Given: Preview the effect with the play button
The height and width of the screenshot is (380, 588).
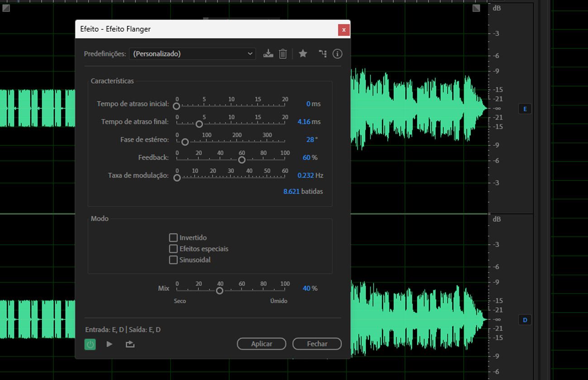Looking at the screenshot, I should click(x=109, y=344).
